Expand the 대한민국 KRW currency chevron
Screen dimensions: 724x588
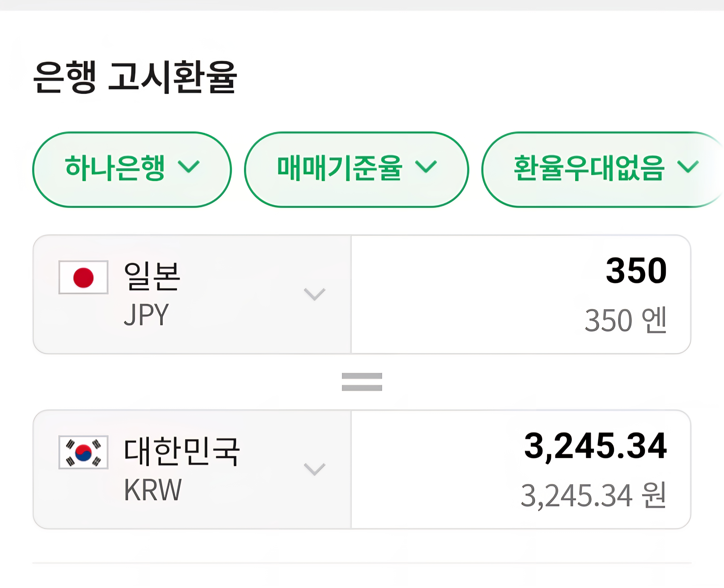(314, 469)
